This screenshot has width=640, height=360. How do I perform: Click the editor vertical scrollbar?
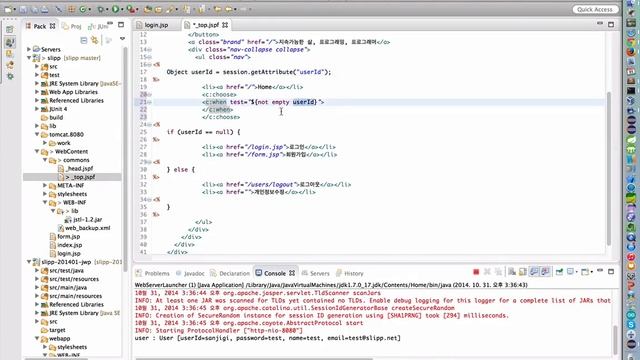click(609, 168)
